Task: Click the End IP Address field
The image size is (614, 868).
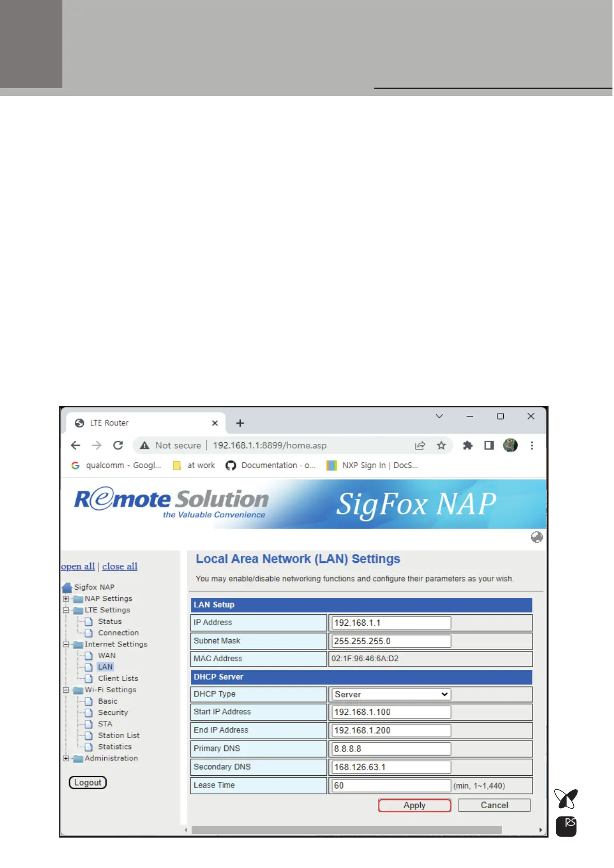Action: click(391, 730)
